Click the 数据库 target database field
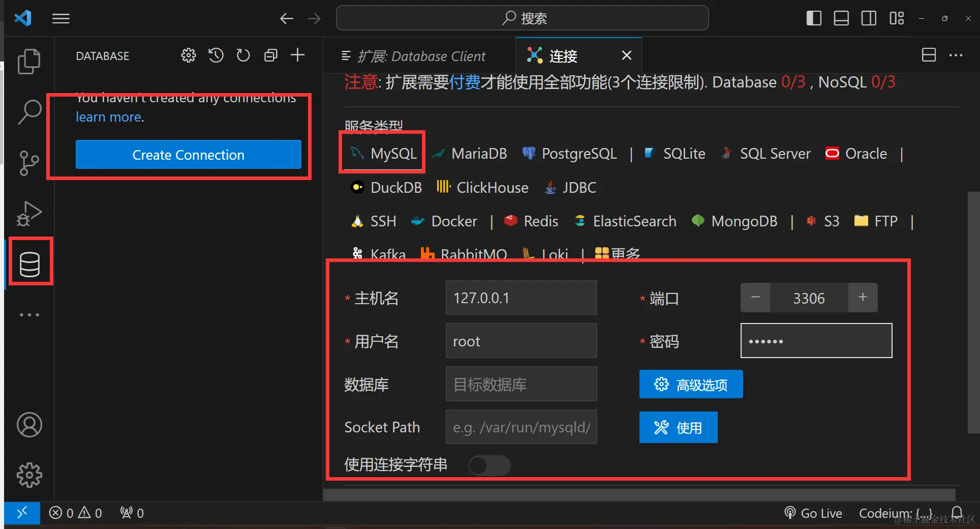The image size is (980, 529). coord(521,384)
